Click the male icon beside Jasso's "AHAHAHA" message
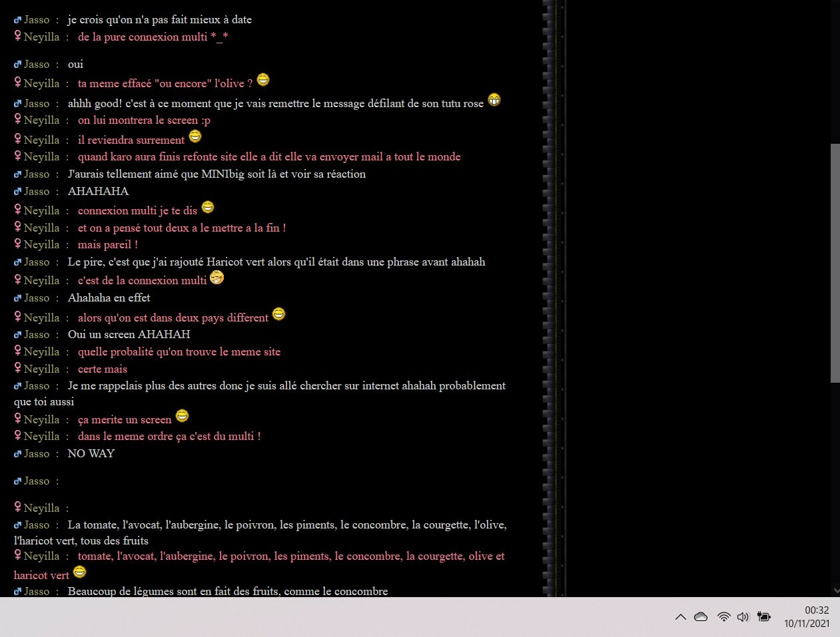This screenshot has height=637, width=840. (x=18, y=192)
